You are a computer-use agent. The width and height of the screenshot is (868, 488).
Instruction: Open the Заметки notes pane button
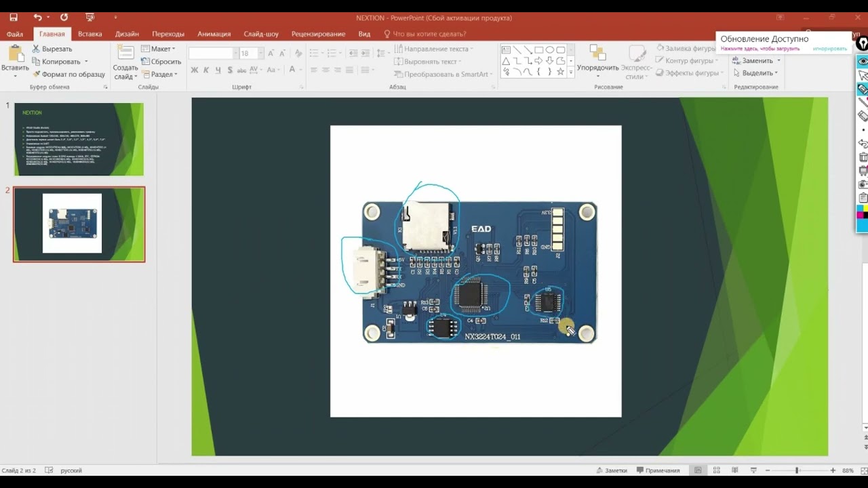(x=612, y=470)
